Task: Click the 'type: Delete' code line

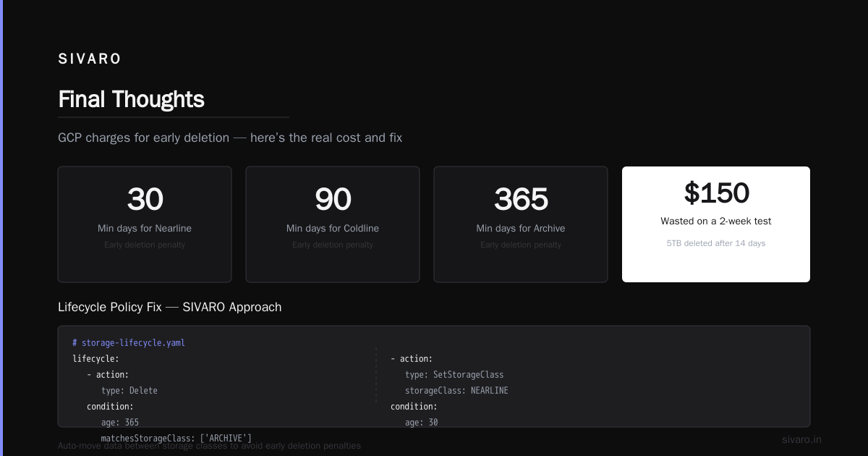Action: pos(129,391)
